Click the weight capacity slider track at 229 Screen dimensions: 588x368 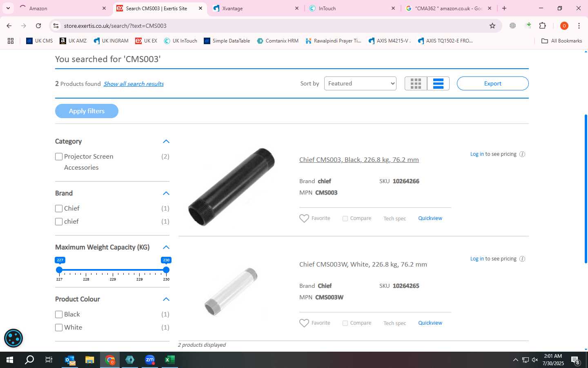point(113,270)
